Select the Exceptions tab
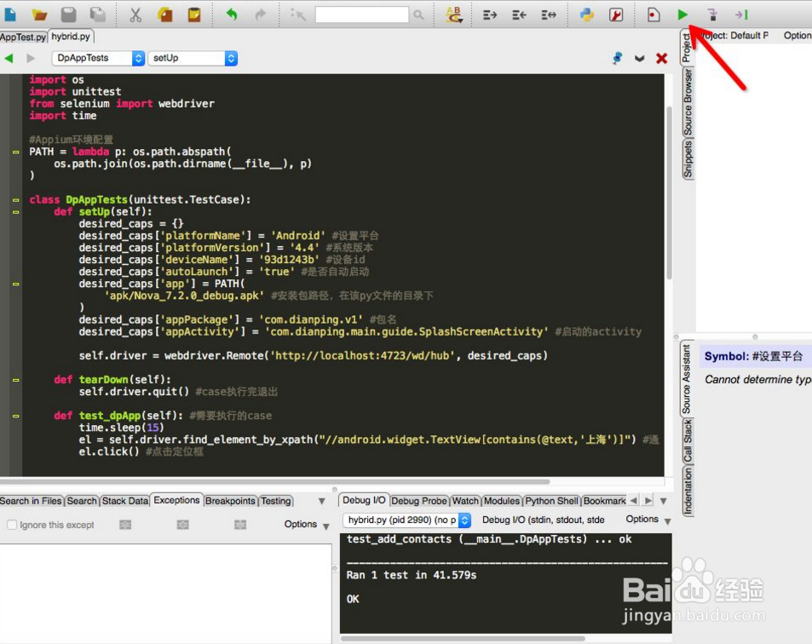 [x=176, y=500]
